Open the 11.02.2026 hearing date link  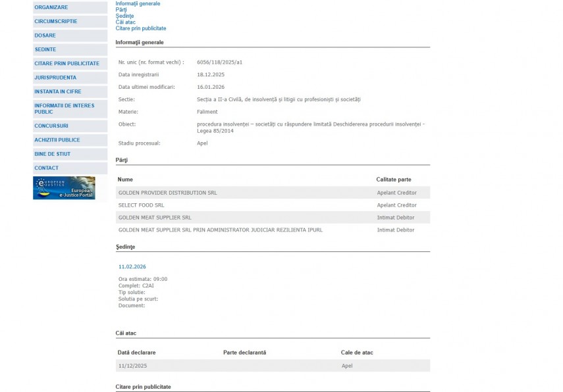[132, 267]
